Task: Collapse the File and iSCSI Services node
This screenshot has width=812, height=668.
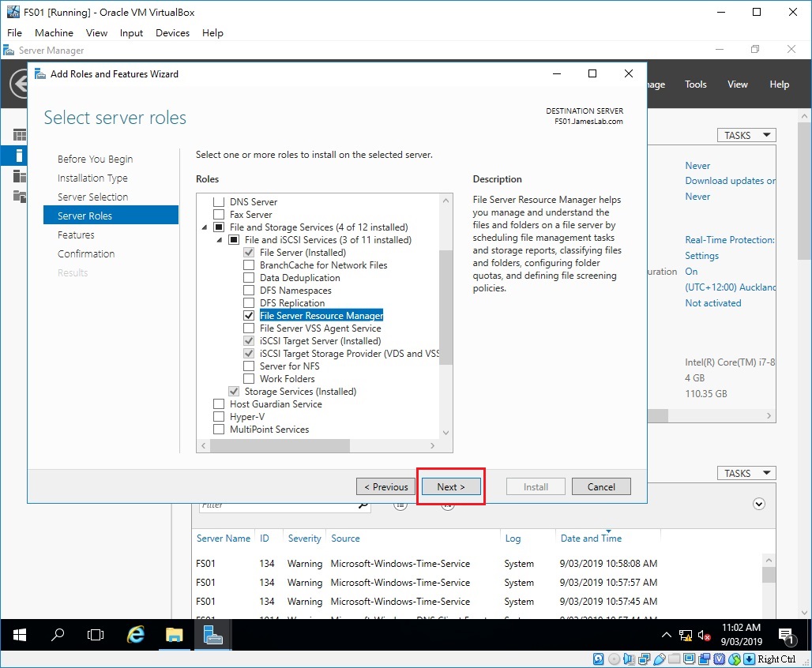Action: [220, 240]
